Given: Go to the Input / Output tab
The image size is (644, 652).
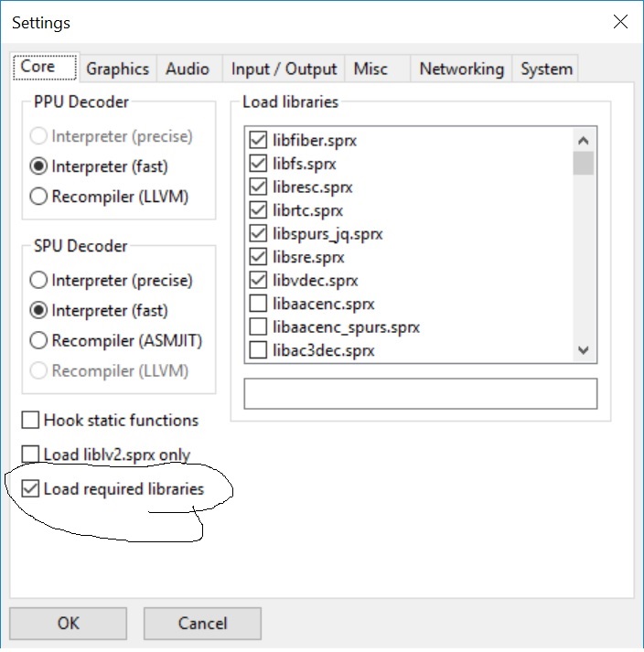Looking at the screenshot, I should [x=284, y=69].
